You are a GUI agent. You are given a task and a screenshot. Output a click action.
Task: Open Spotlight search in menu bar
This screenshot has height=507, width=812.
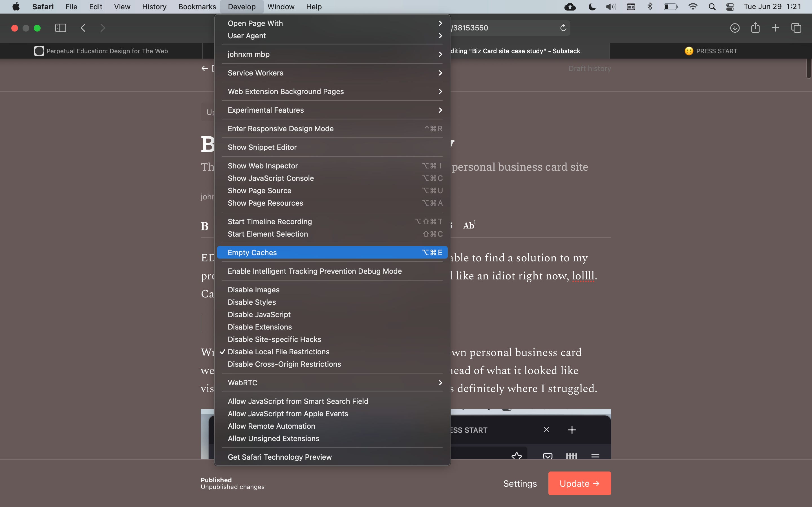712,7
